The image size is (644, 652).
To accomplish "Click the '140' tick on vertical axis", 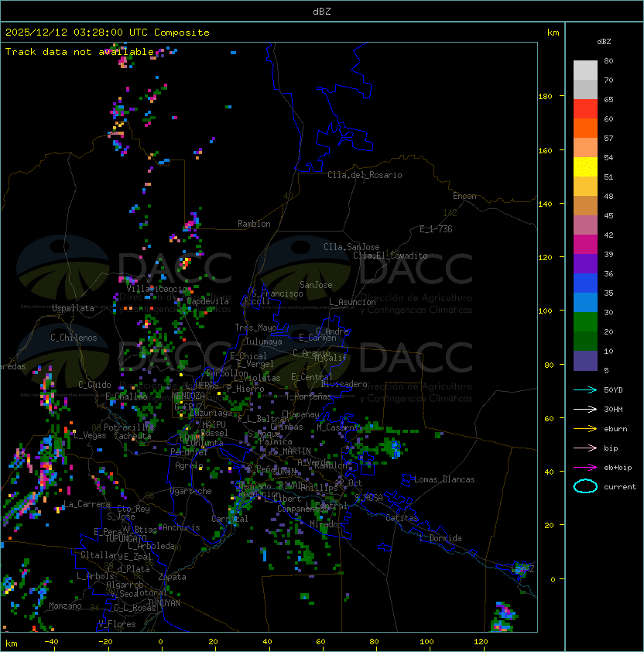I will 545,204.
